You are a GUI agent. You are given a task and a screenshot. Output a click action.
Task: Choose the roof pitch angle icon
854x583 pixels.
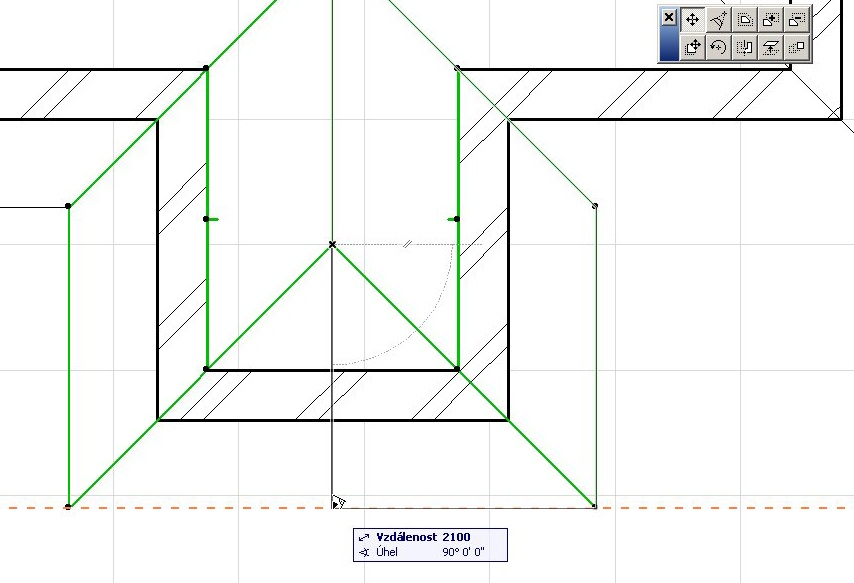718,20
